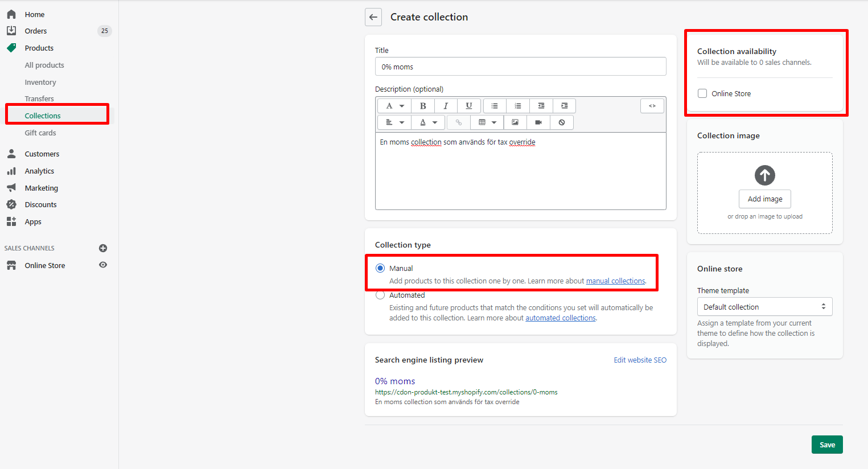Image resolution: width=868 pixels, height=469 pixels.
Task: Apply italic formatting in description toolbar
Action: coord(446,106)
